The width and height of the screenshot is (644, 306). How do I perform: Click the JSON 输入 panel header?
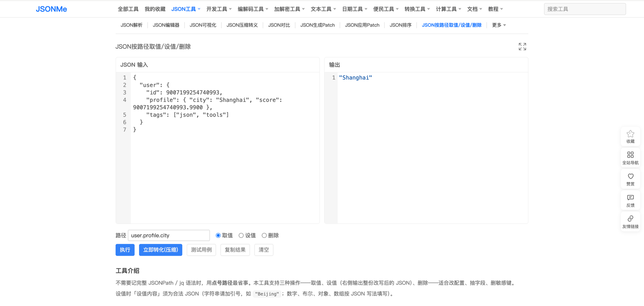(x=218, y=65)
